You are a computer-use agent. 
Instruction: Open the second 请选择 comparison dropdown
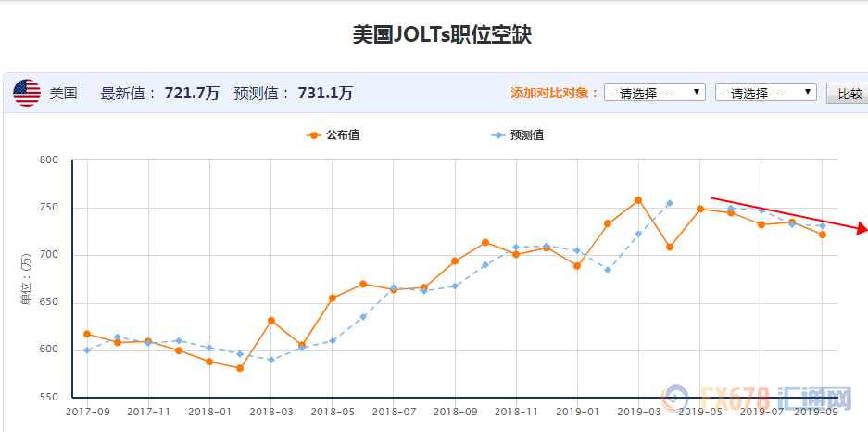pyautogui.click(x=766, y=93)
